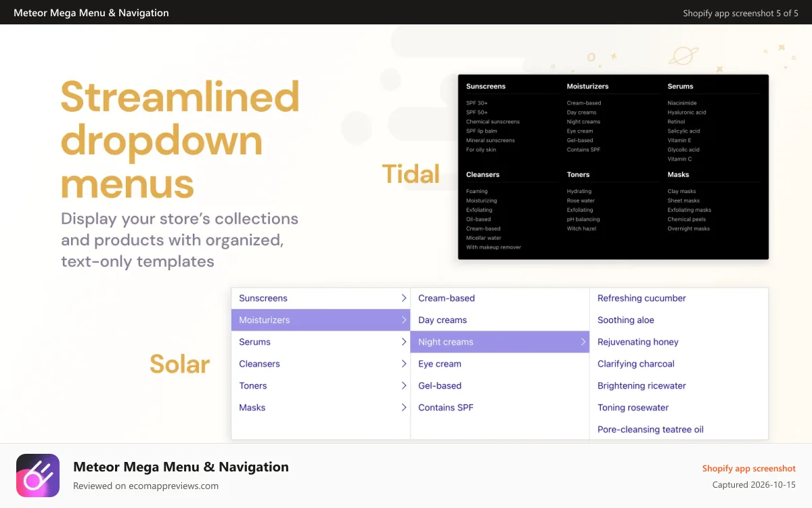812x508 pixels.
Task: Select SPF 30+ in Tidal menu
Action: click(477, 103)
